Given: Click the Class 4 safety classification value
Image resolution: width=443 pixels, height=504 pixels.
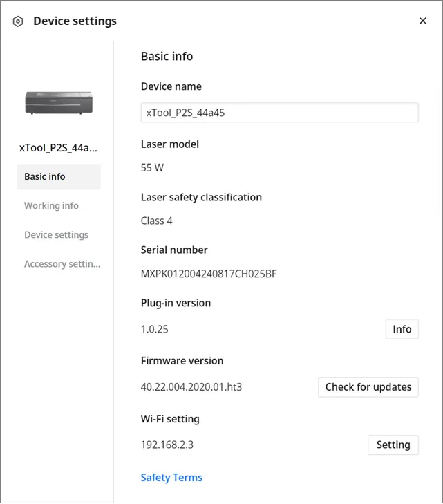Looking at the screenshot, I should (x=156, y=221).
